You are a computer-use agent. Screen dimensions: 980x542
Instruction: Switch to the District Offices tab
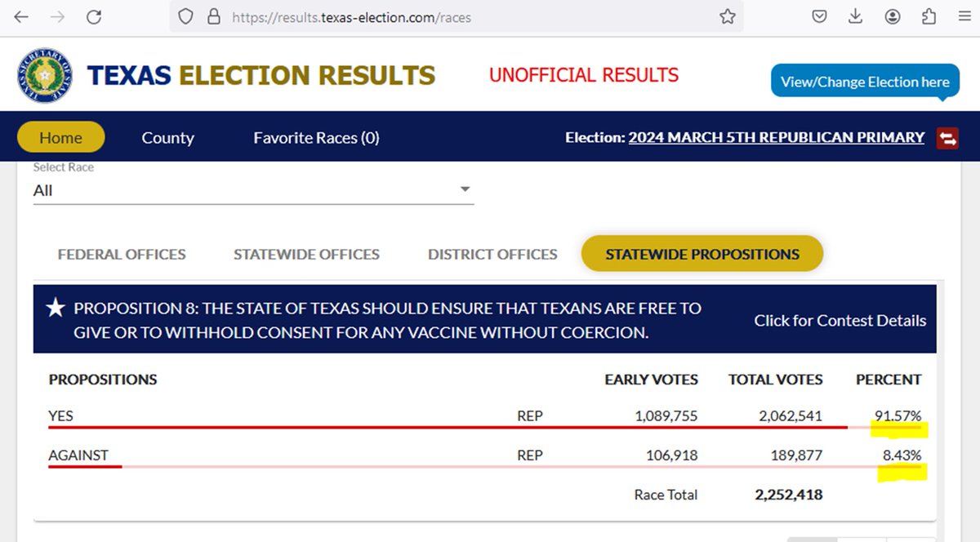[492, 254]
